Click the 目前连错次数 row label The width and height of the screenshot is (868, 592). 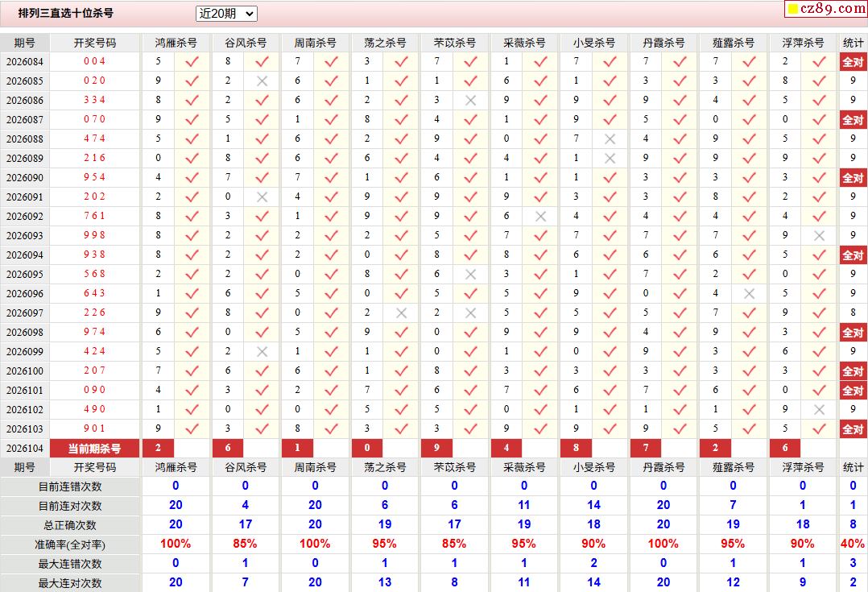[x=70, y=486]
